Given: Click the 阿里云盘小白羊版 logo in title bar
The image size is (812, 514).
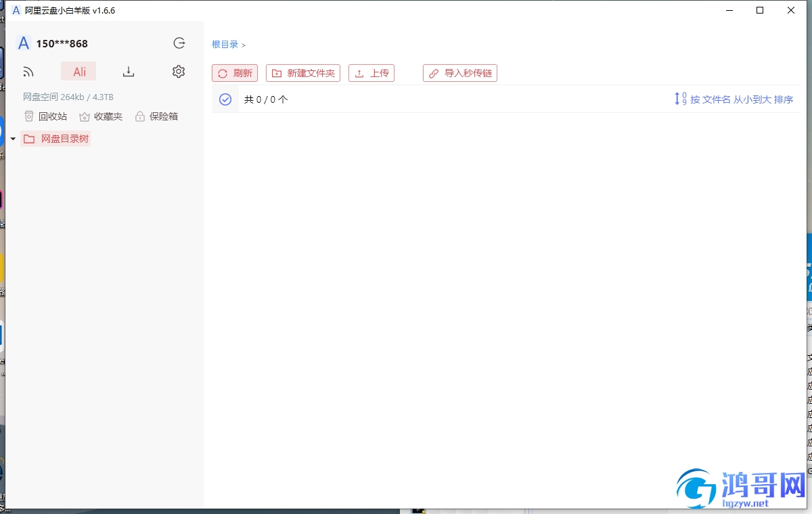Looking at the screenshot, I should pos(16,10).
